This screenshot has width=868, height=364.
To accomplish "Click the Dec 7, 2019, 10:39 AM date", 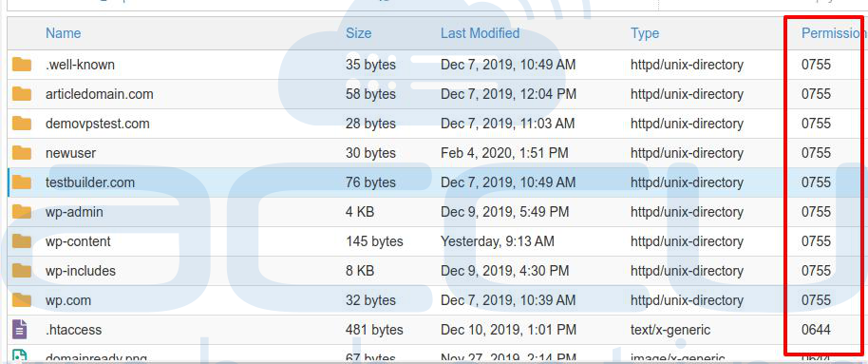I will (508, 300).
